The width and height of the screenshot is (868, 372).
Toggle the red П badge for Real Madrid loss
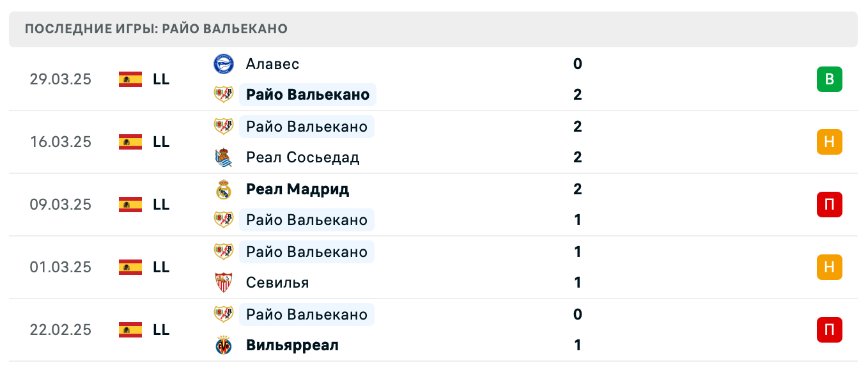point(829,205)
